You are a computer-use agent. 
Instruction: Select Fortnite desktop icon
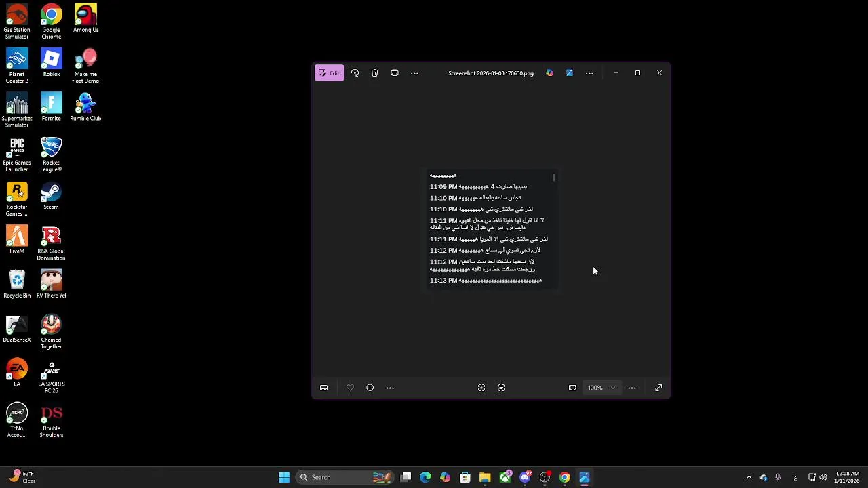51,107
